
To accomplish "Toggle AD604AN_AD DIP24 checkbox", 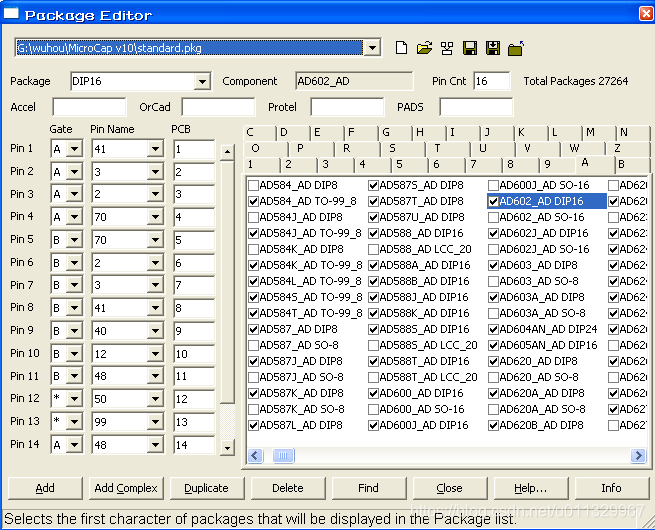I will (x=493, y=330).
